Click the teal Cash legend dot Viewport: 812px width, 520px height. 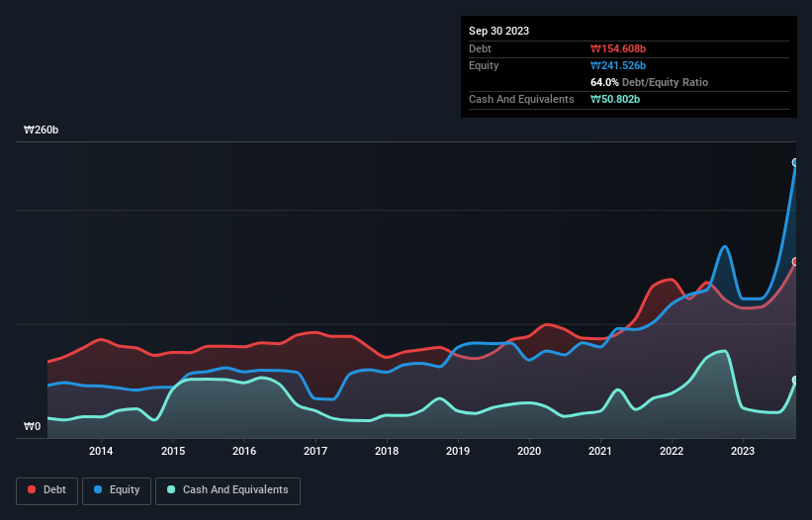click(171, 489)
